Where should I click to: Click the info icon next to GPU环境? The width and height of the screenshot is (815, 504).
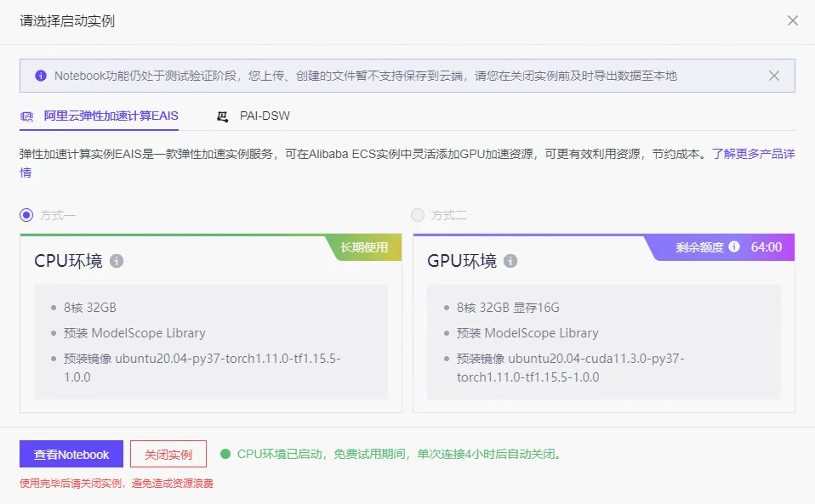tap(510, 261)
